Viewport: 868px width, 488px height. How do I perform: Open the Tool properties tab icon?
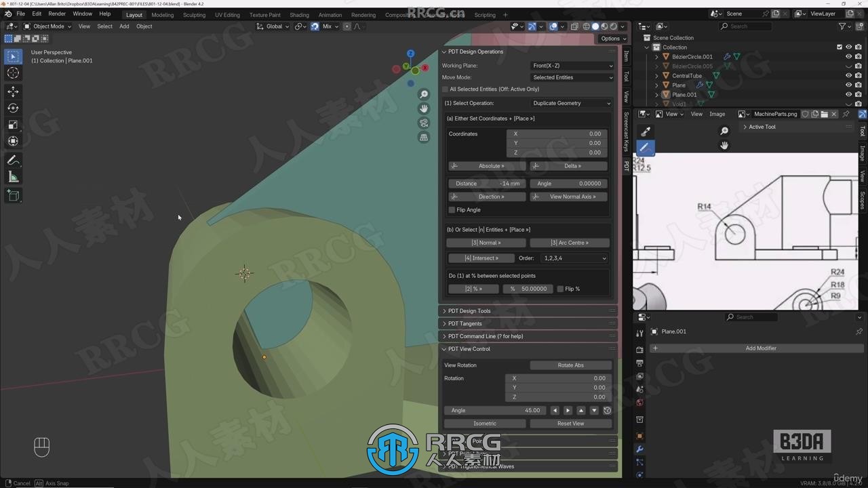coord(639,333)
